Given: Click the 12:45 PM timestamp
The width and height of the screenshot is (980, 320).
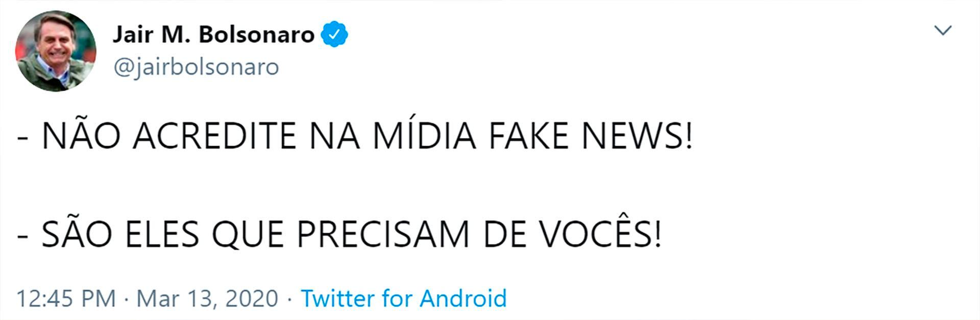Looking at the screenshot, I should click(66, 299).
